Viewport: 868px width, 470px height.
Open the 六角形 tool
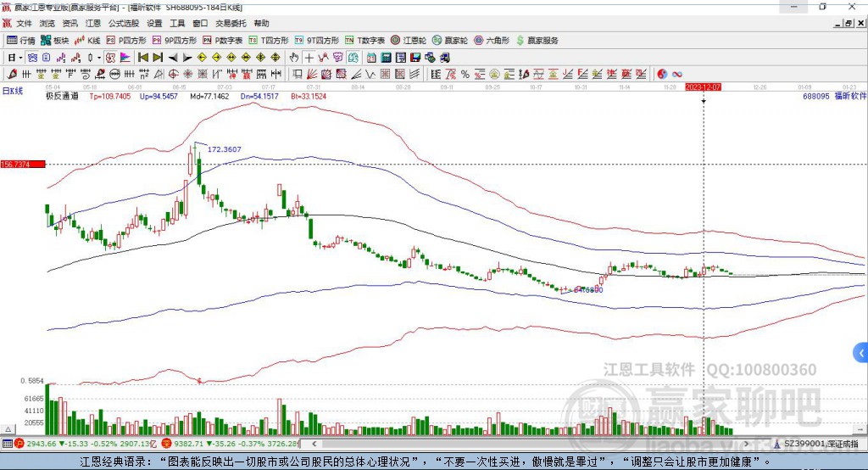click(492, 41)
